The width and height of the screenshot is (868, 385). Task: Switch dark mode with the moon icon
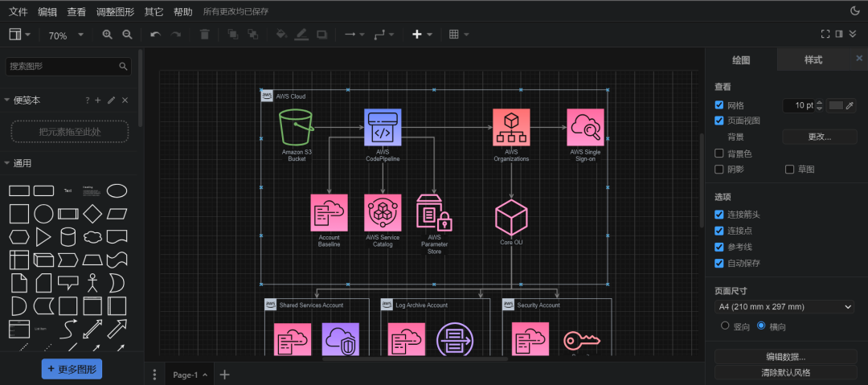click(x=854, y=10)
